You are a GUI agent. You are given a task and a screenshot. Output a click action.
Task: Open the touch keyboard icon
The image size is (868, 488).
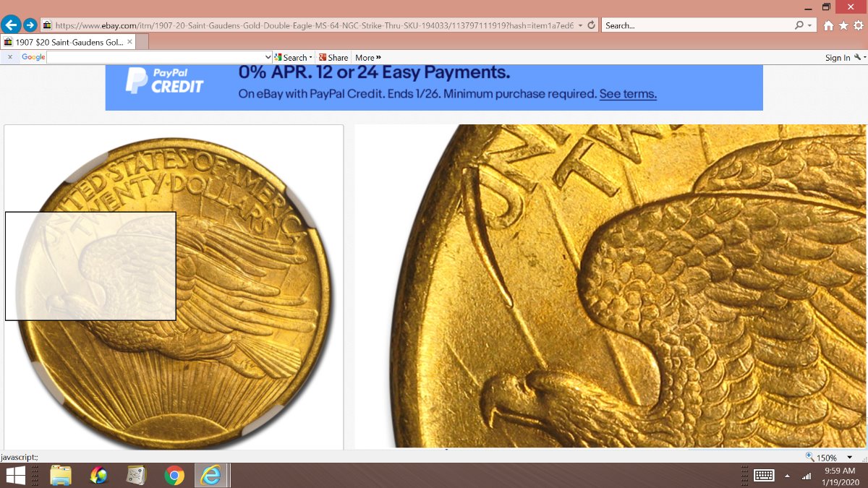(x=764, y=476)
